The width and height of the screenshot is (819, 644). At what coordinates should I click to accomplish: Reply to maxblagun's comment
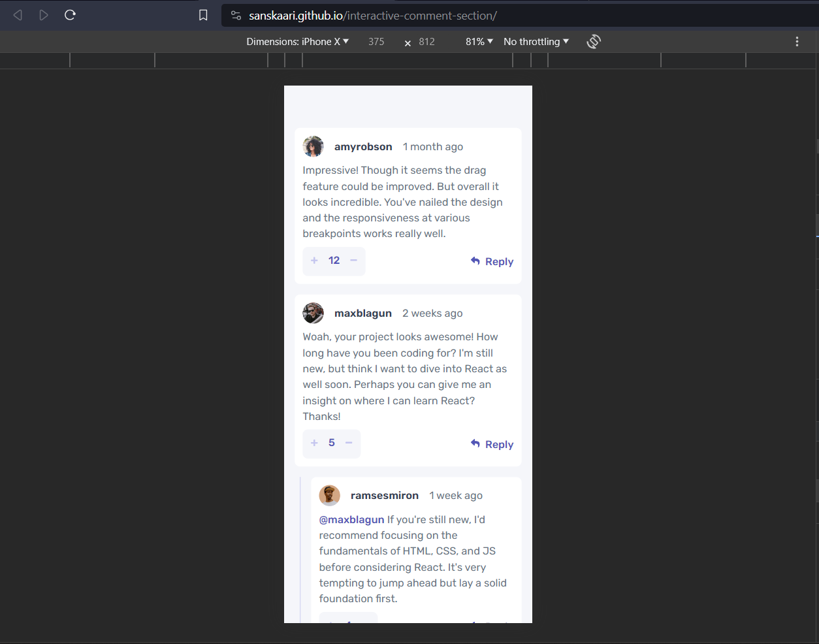tap(492, 444)
